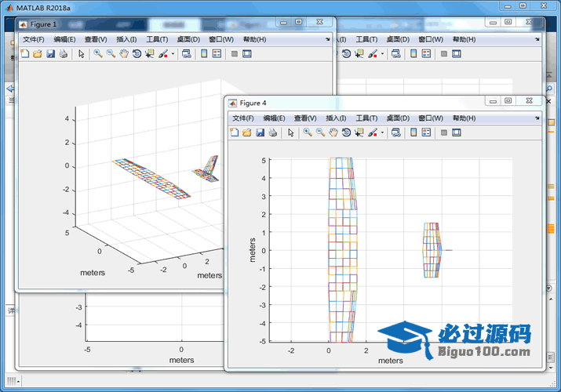
Task: Open file via folder icon in Figure 4
Action: point(247,132)
